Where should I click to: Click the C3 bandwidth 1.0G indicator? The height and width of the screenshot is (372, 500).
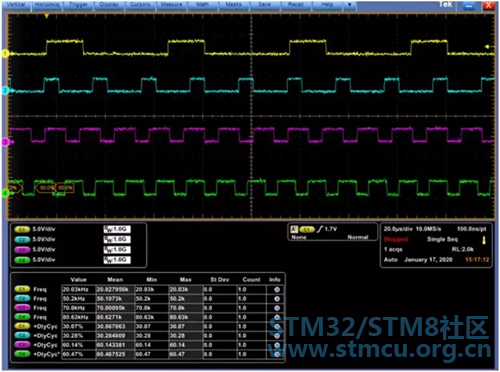point(117,250)
